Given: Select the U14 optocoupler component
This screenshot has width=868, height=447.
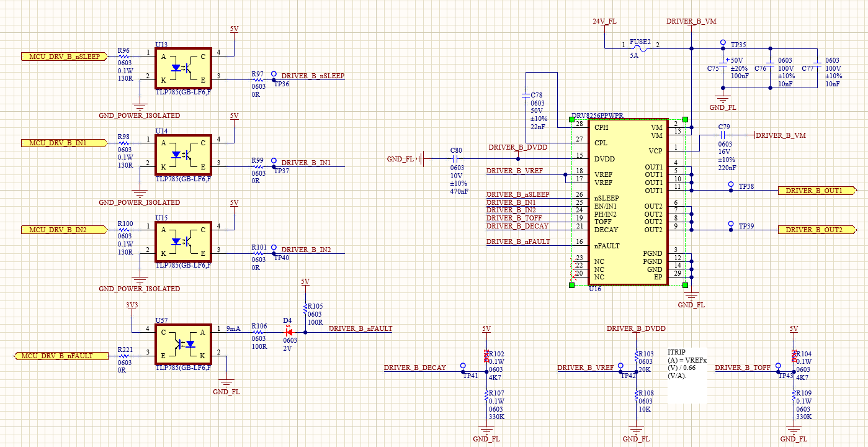Looking at the screenshot, I should [x=183, y=155].
